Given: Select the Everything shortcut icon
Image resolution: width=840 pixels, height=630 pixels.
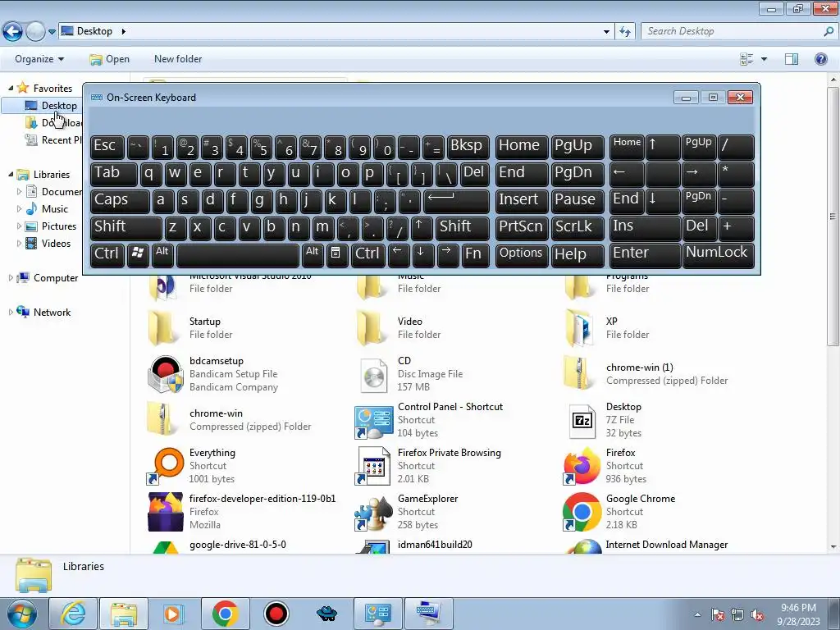Looking at the screenshot, I should (x=166, y=466).
